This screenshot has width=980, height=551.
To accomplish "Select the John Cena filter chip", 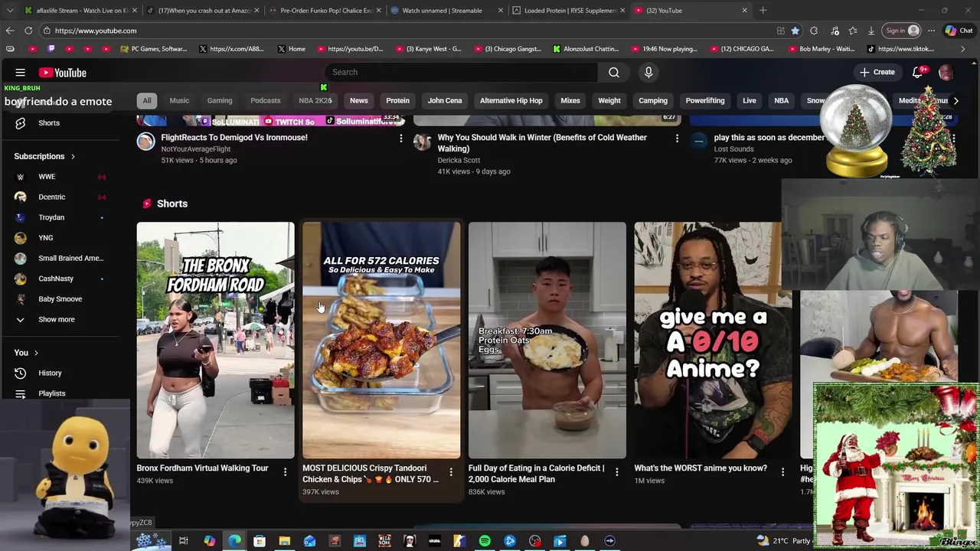I will pos(445,100).
